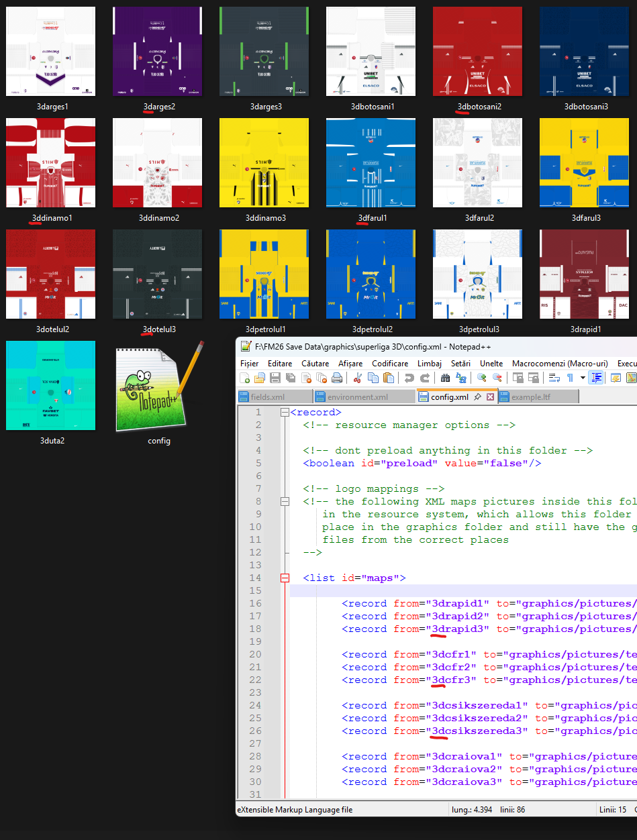Toggle show all characters pilcrow icon
Image resolution: width=637 pixels, height=840 pixels.
coord(570,378)
